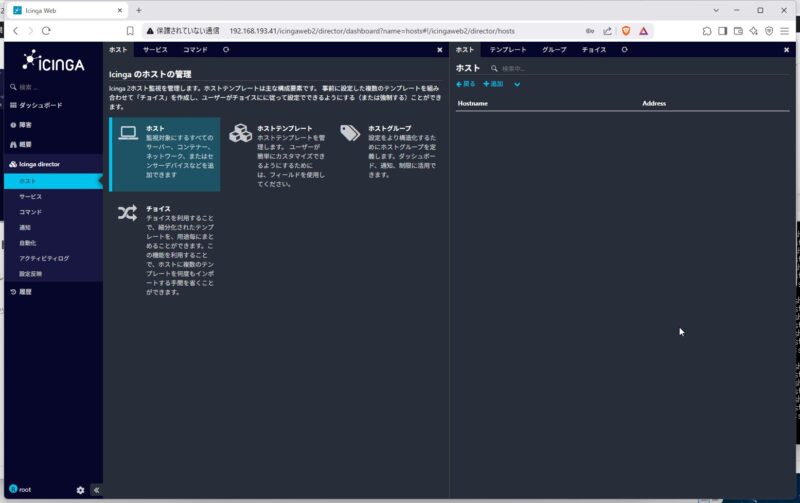Select ホスト sidebar submenu item

pos(53,181)
